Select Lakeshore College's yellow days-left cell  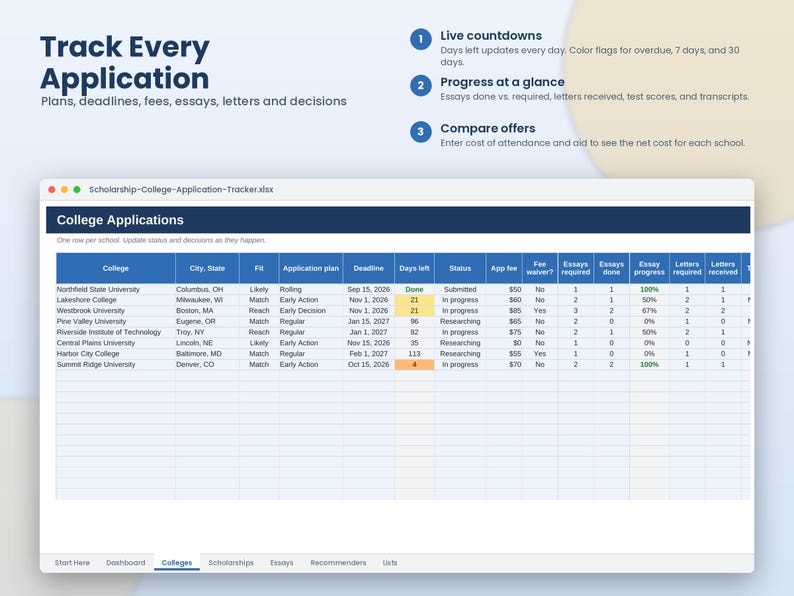pos(414,300)
